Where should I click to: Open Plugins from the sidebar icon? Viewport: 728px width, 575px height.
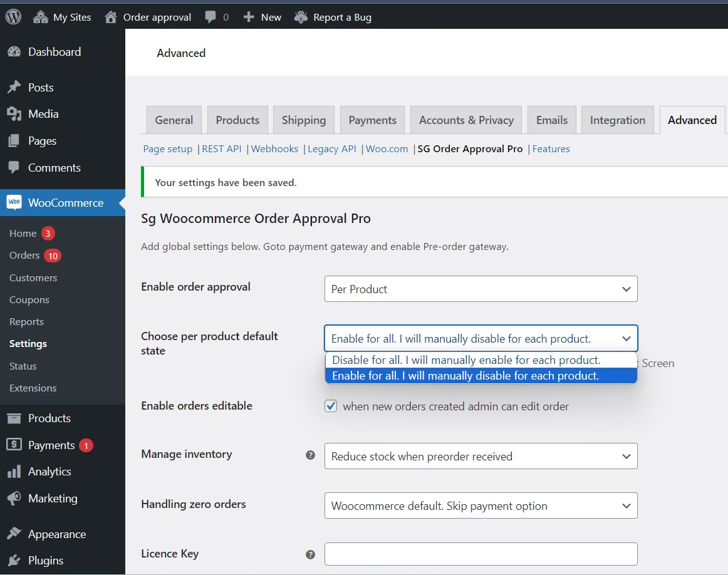15,560
